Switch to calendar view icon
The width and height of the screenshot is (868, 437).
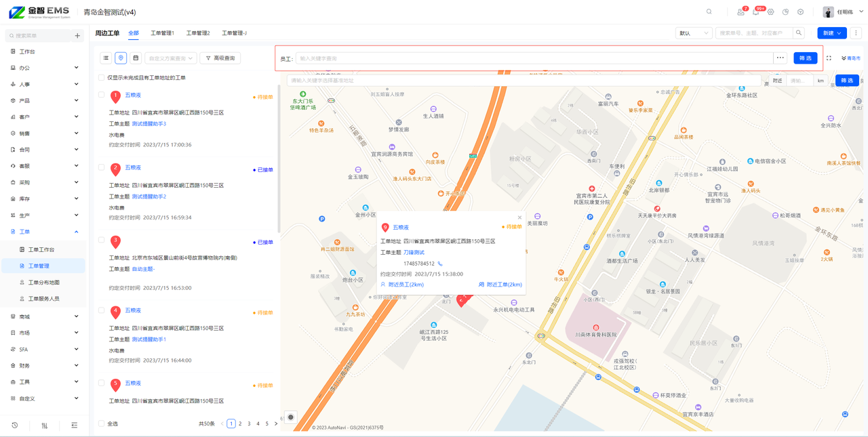coord(136,58)
